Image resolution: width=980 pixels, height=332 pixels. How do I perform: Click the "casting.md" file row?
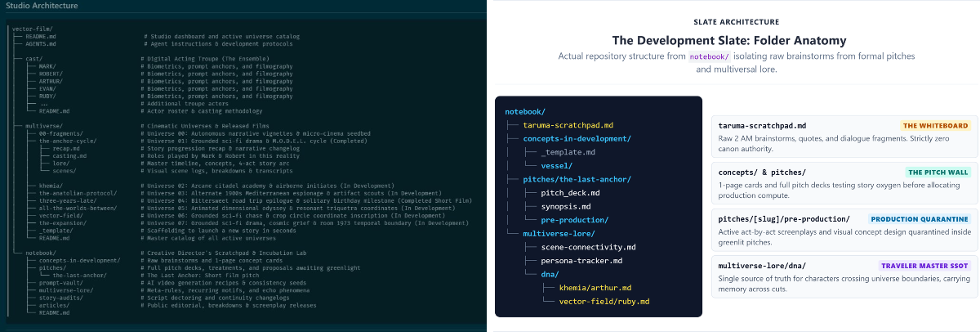click(x=69, y=155)
